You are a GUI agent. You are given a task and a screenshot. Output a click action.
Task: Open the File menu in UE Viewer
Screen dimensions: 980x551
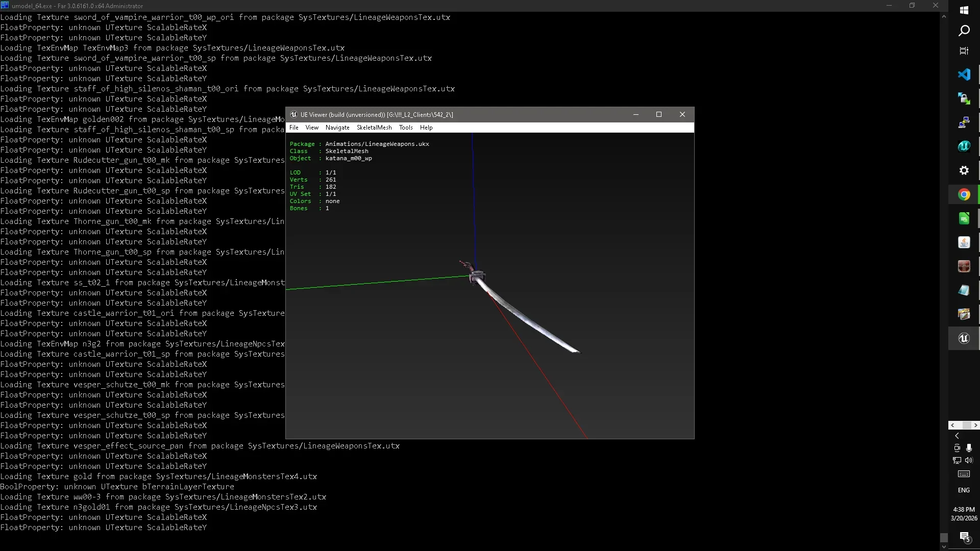coord(294,128)
